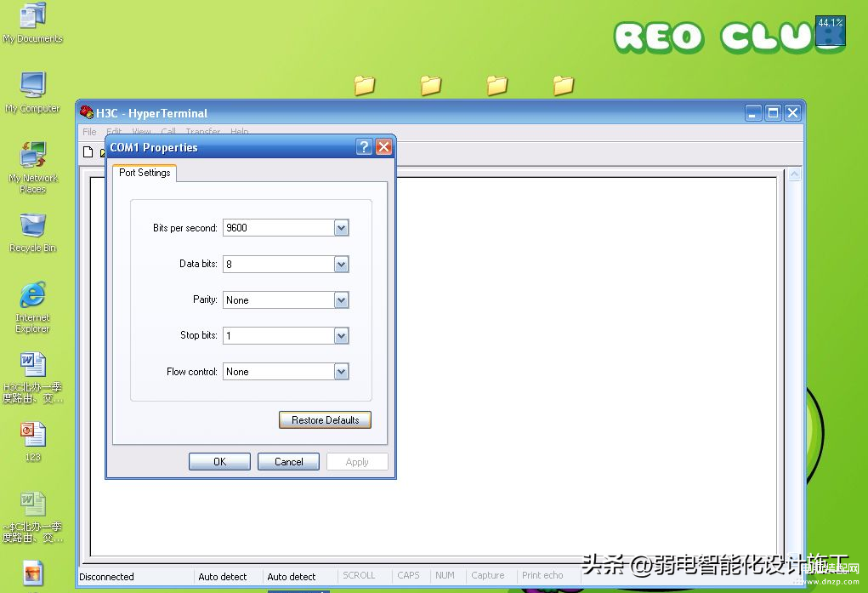Viewport: 868px width, 593px height.
Task: Click the CAPS indicator in status bar
Action: pos(409,575)
